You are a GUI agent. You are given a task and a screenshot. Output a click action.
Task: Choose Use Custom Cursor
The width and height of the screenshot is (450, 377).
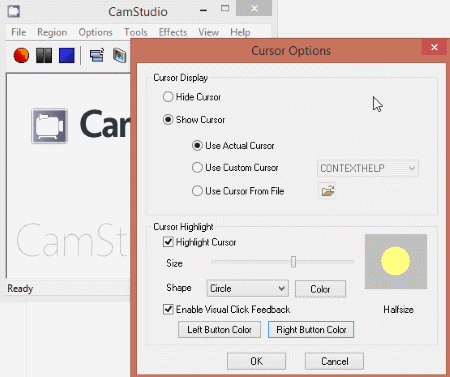click(197, 167)
